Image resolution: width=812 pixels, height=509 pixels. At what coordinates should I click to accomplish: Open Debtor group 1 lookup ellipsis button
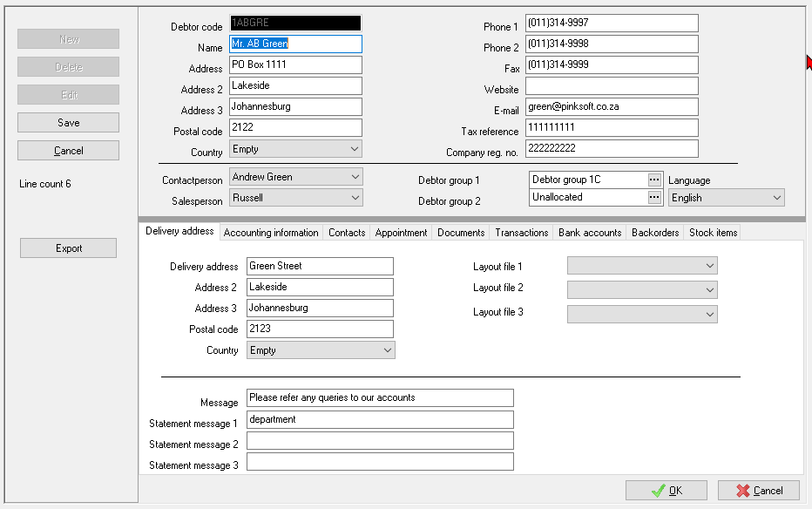pos(654,180)
